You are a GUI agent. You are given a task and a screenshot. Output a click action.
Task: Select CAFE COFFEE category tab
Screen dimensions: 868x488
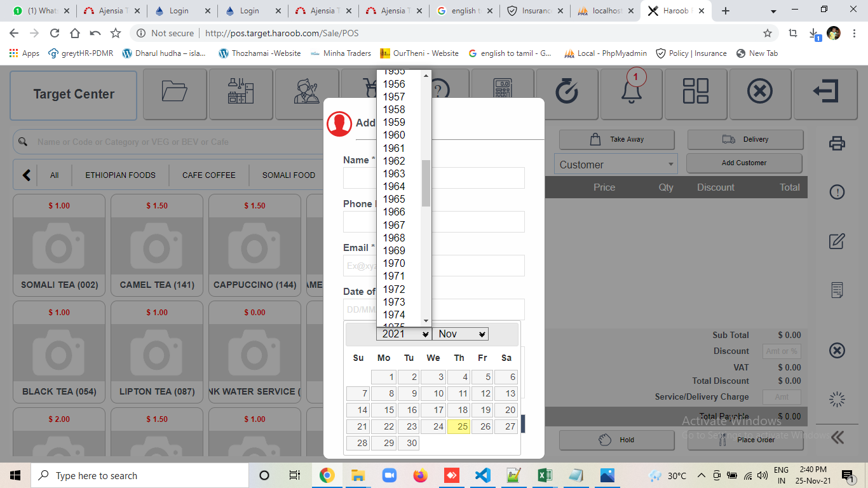[208, 175]
